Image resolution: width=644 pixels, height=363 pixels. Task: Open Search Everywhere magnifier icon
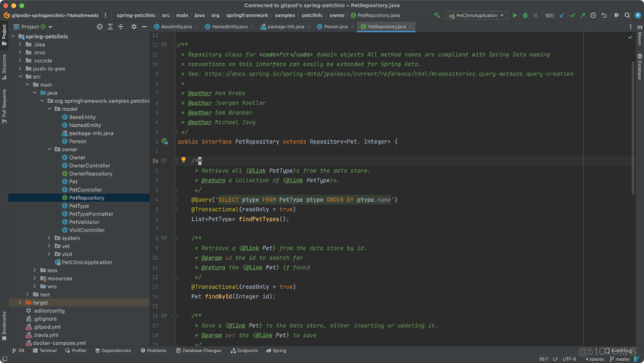tap(627, 15)
